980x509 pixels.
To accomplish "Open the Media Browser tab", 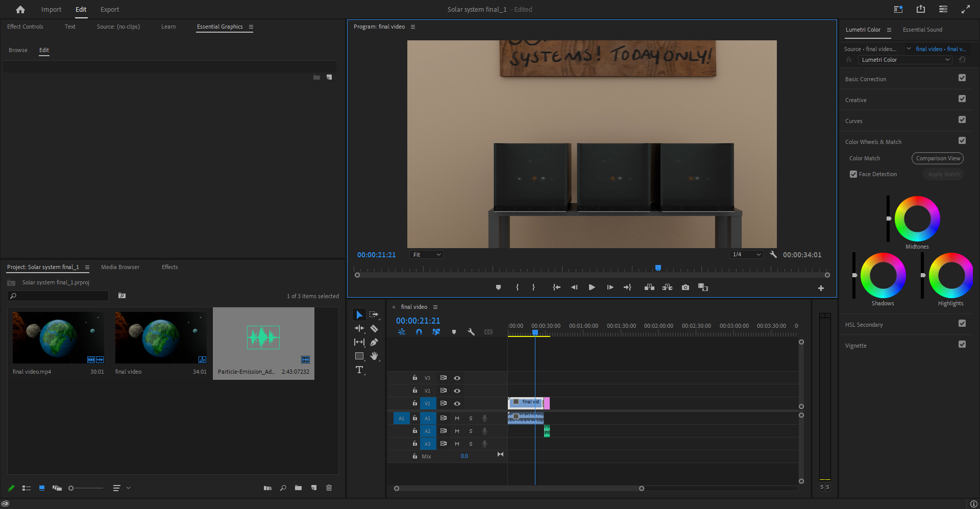I will pos(120,267).
